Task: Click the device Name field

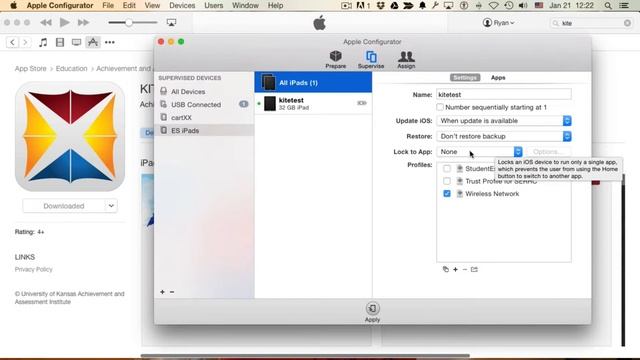Action: coord(504,94)
